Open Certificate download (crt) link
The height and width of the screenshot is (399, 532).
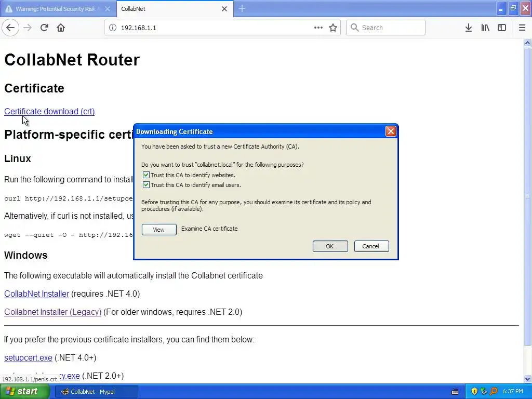coord(49,111)
